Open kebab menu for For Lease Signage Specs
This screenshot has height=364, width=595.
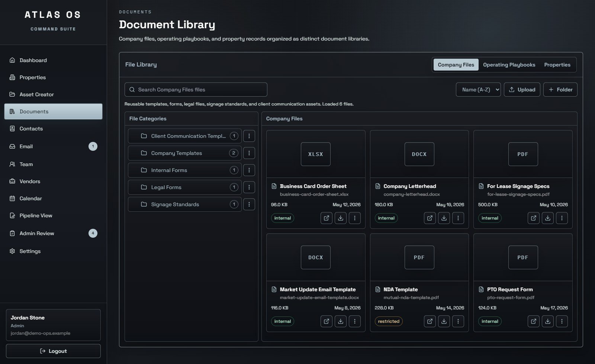(x=562, y=218)
